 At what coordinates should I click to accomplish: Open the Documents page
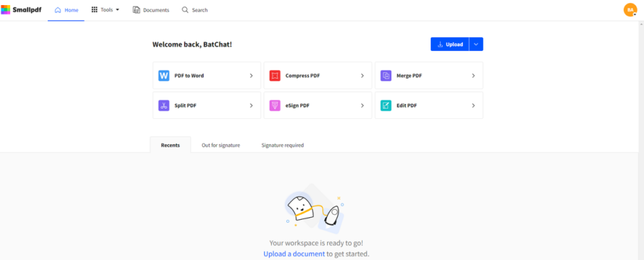click(x=151, y=10)
